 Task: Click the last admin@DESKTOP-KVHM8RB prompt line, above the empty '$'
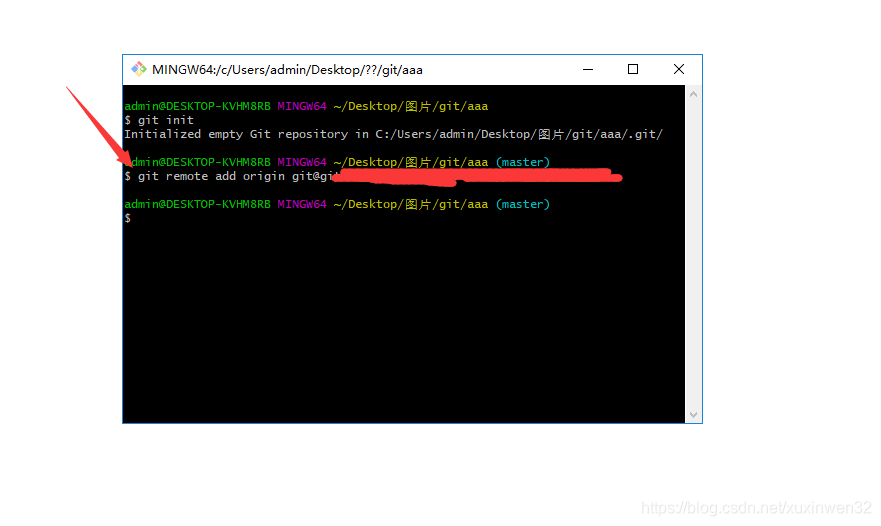click(x=337, y=204)
